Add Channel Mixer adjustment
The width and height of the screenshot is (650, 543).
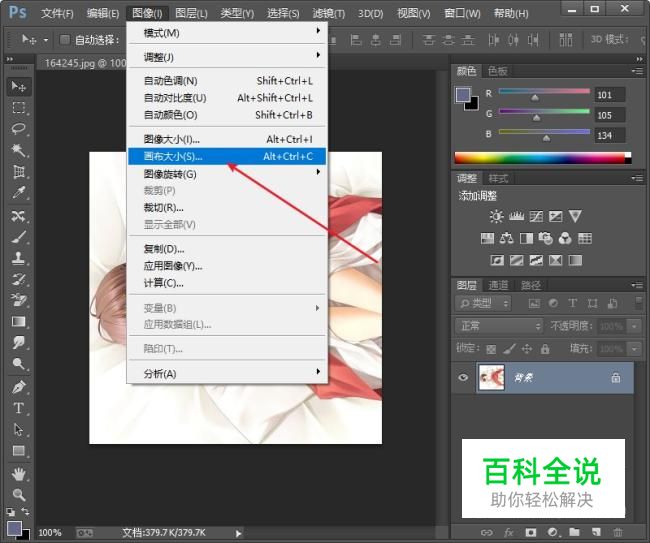565,238
